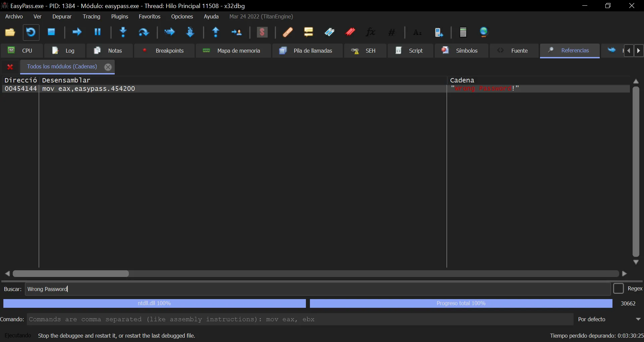Close the Todos los módulos (Cadenas) tab
Screen dimensions: 644x342
point(108,67)
